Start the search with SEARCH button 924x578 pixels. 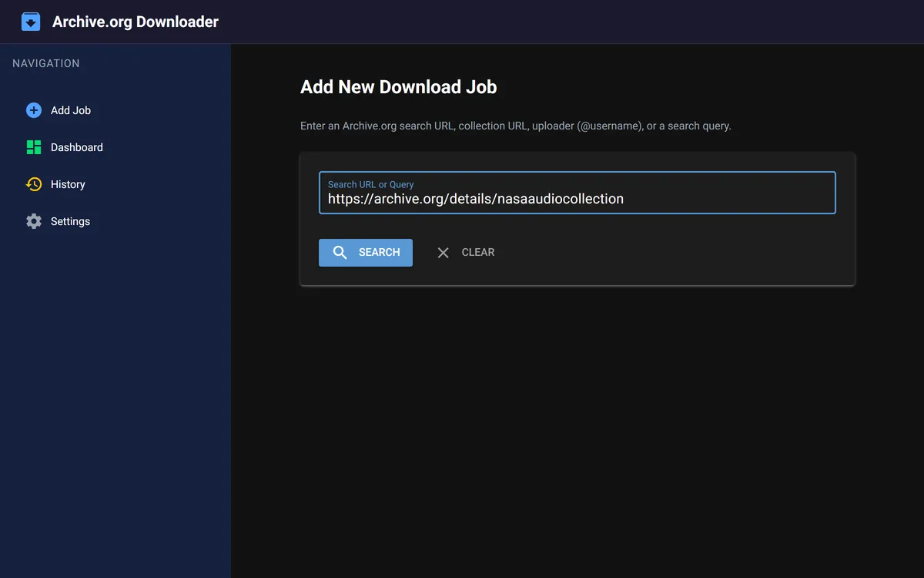(x=366, y=252)
